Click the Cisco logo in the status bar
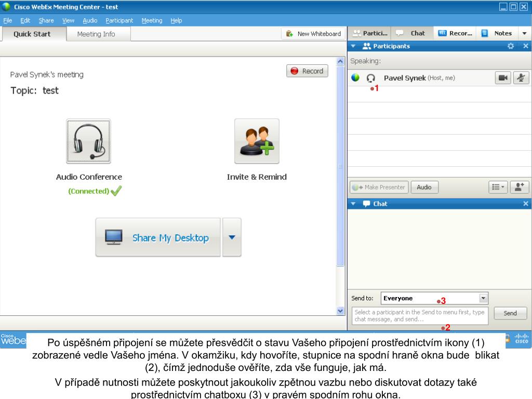532x399 pixels. 522,339
